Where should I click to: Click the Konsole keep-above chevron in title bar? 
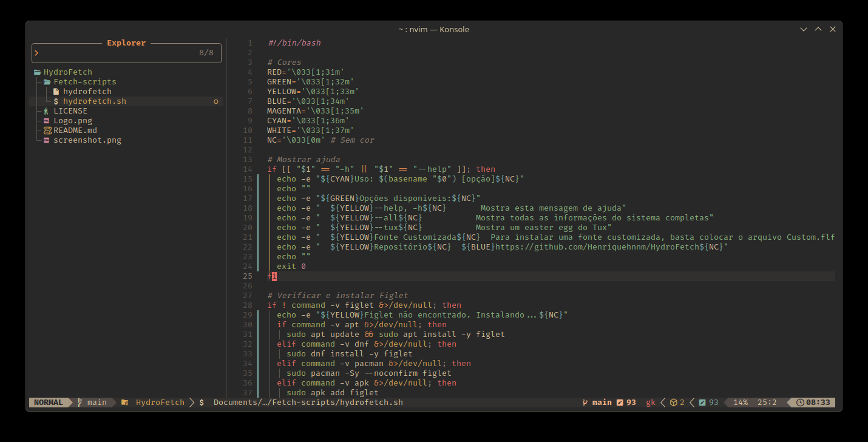click(818, 29)
